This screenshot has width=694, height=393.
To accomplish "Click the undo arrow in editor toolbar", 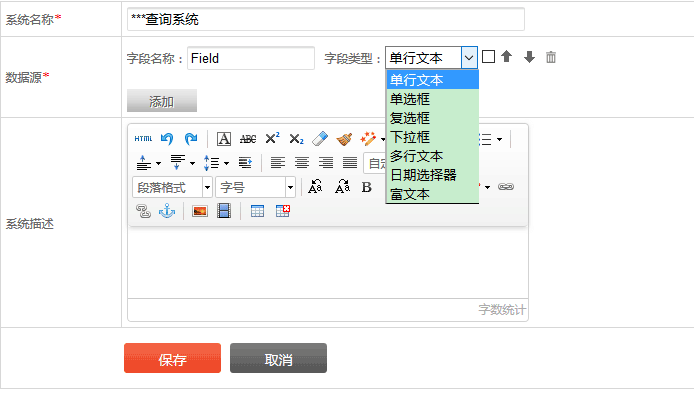I will [x=167, y=139].
